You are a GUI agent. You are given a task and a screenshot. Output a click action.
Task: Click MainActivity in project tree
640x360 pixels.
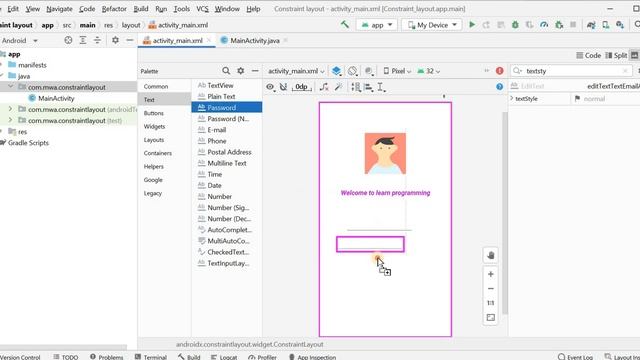[56, 98]
